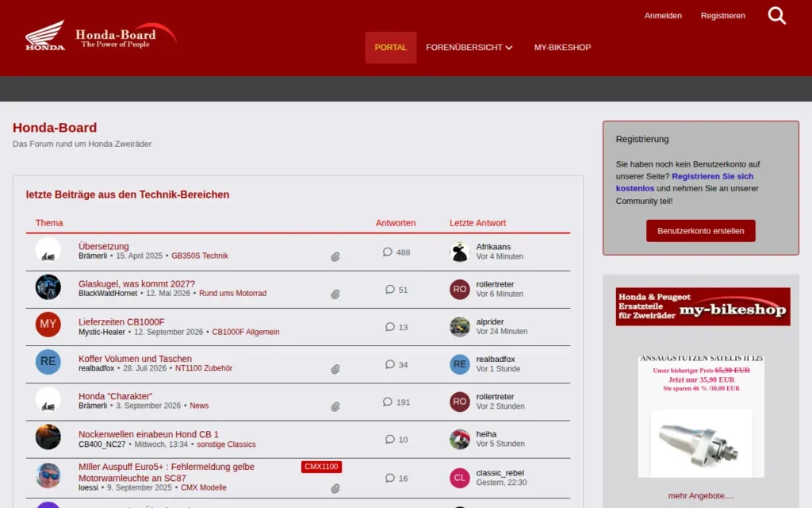Click Registrieren in the top bar
The height and width of the screenshot is (508, 812).
pyautogui.click(x=723, y=16)
